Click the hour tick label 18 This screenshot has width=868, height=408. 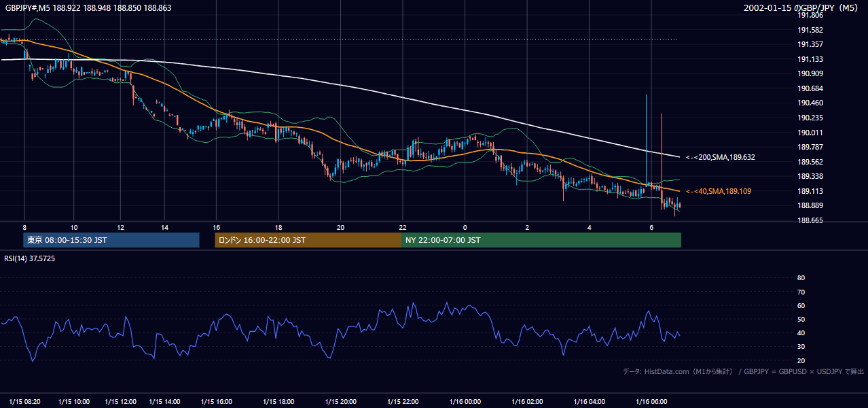pos(278,227)
